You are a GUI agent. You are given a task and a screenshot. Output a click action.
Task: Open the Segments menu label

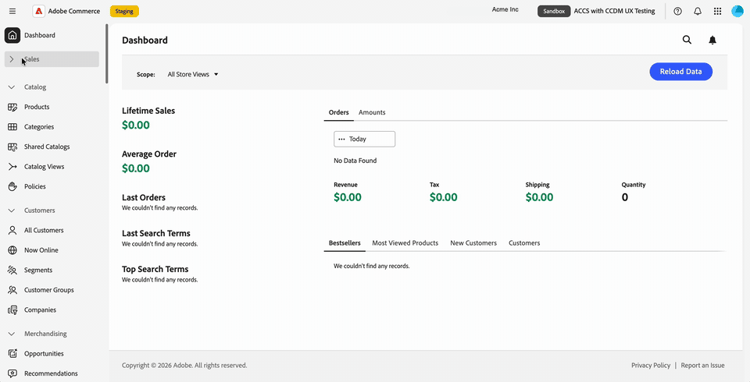(x=38, y=270)
